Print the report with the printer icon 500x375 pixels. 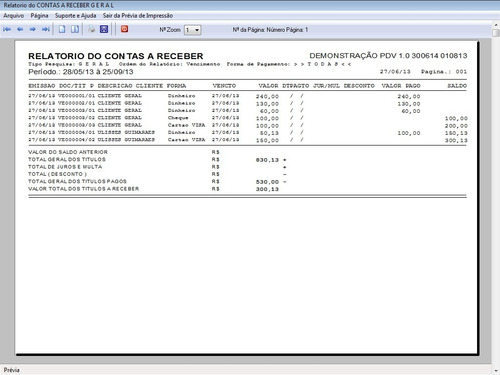click(91, 29)
